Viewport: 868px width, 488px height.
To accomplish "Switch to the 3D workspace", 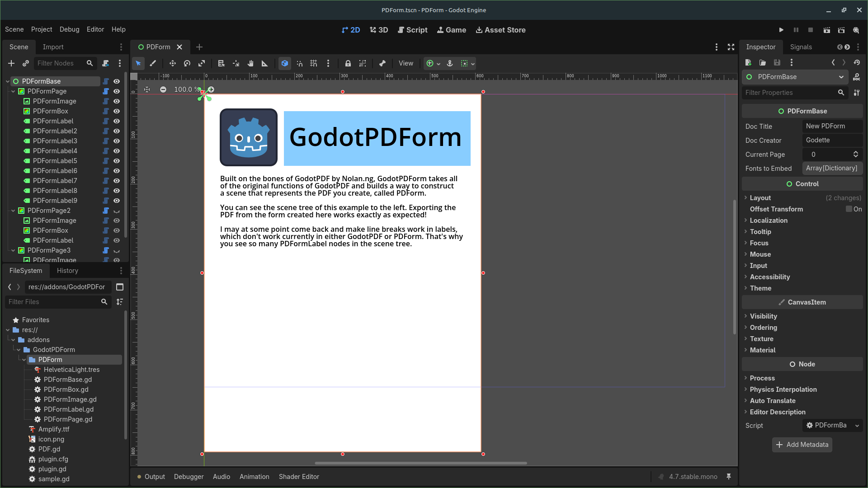I will [379, 30].
